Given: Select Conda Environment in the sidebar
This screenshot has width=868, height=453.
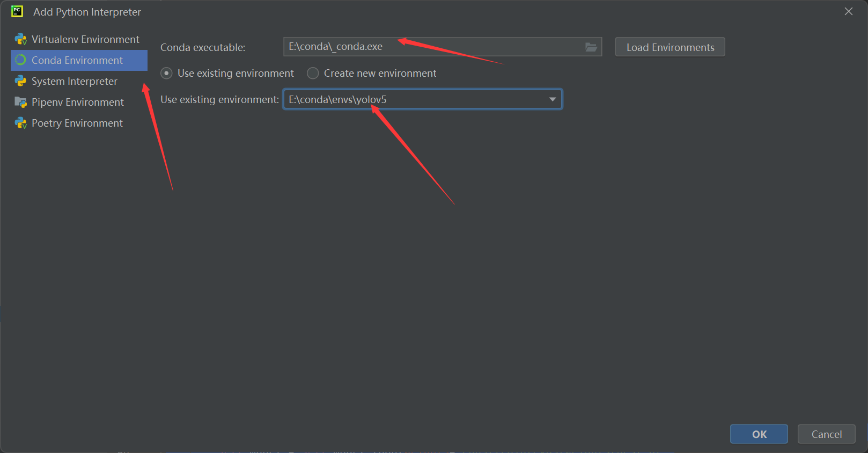Looking at the screenshot, I should (x=79, y=60).
